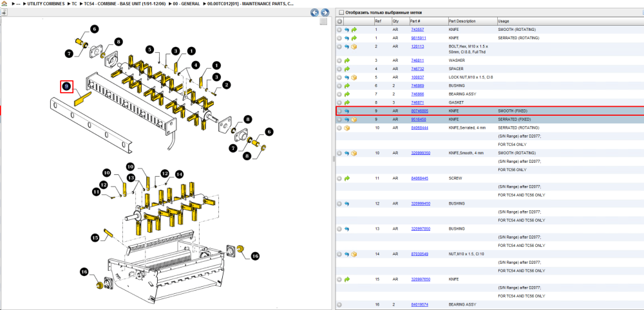Select callout 13 in the lower diagram
This screenshot has width=644, height=310.
click(131, 178)
